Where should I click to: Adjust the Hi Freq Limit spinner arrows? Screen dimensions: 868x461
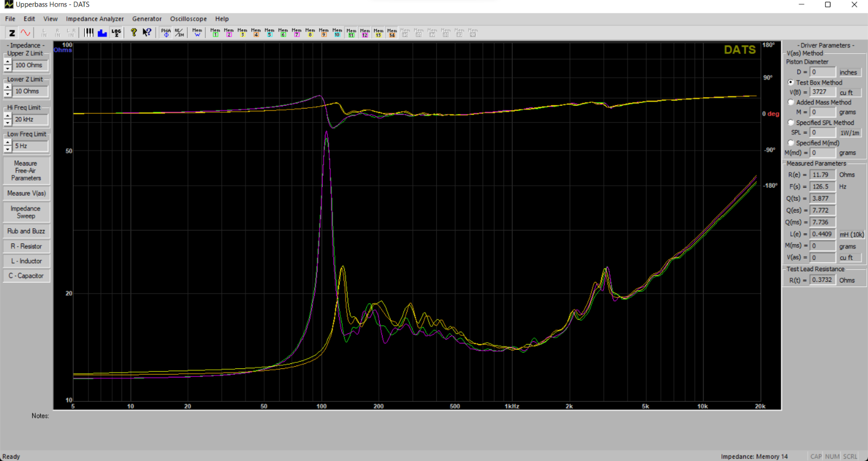(x=8, y=119)
